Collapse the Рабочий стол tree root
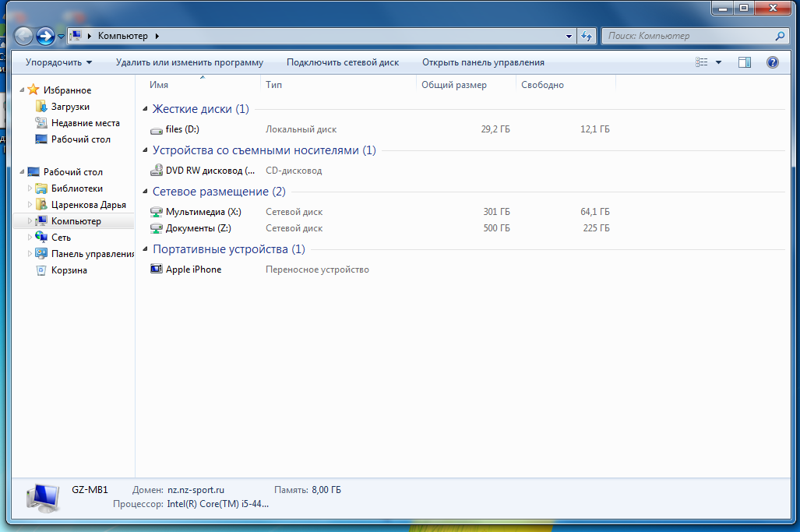This screenshot has width=800, height=532. (x=22, y=172)
